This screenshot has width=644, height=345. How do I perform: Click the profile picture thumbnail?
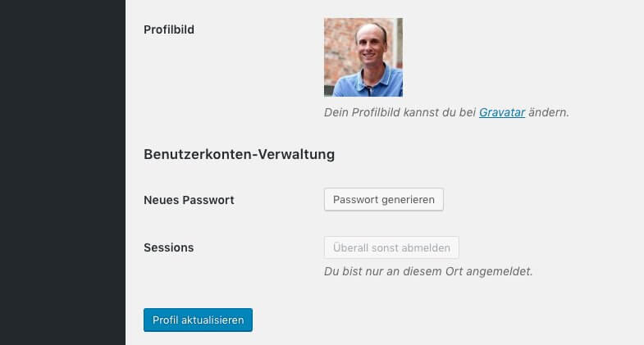coord(363,57)
